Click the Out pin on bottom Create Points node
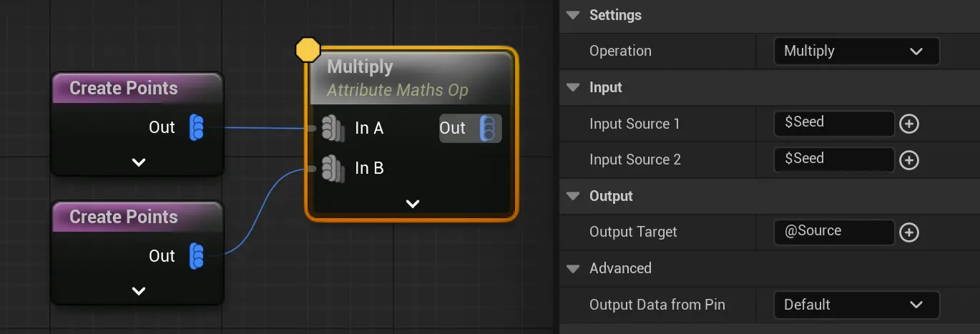 coord(197,256)
